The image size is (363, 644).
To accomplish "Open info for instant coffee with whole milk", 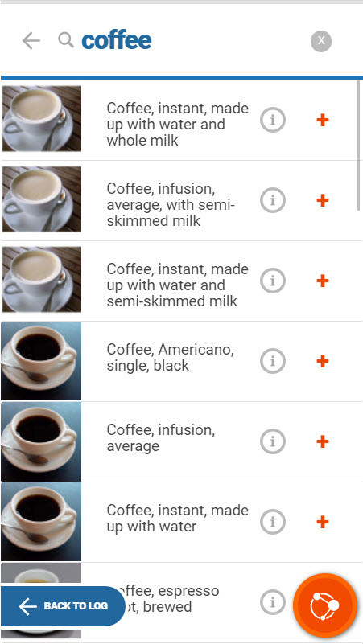I will [x=272, y=120].
